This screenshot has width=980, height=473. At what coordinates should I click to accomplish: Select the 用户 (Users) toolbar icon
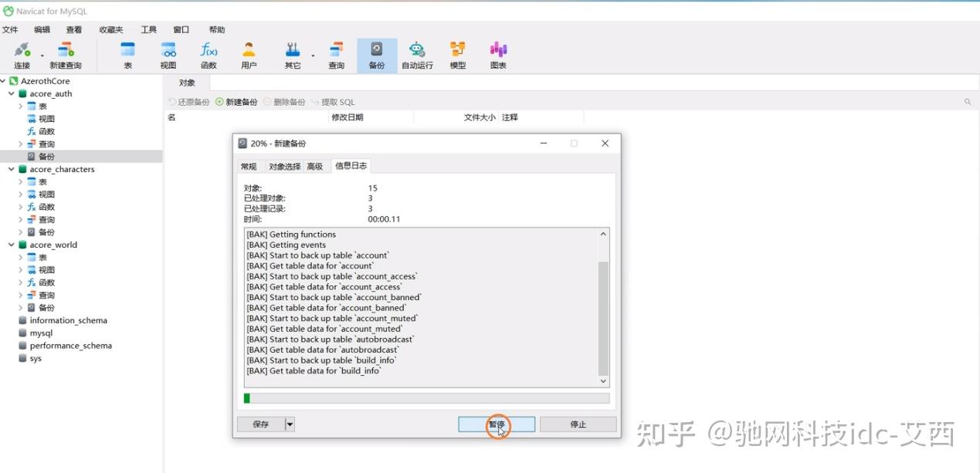tap(249, 54)
